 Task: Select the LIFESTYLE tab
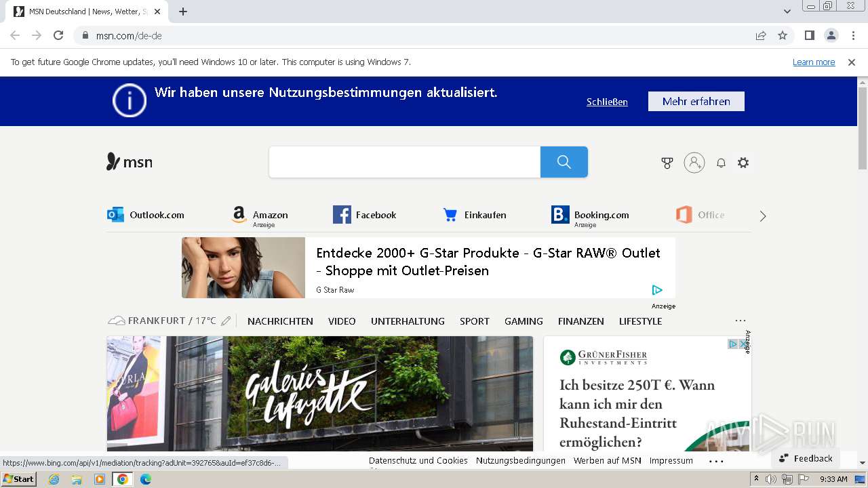pyautogui.click(x=640, y=321)
